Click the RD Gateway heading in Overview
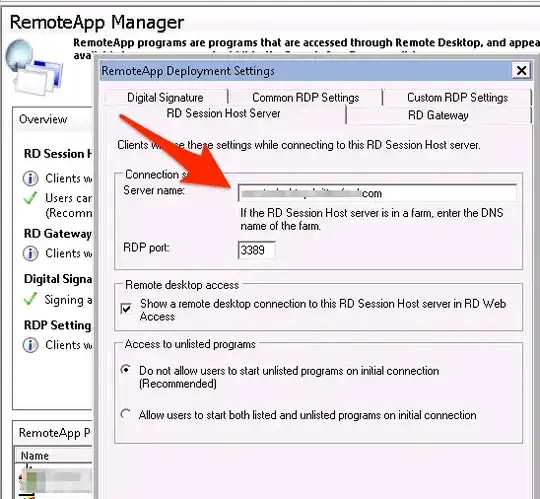Screen dimensions: 540x499 (x=58, y=233)
